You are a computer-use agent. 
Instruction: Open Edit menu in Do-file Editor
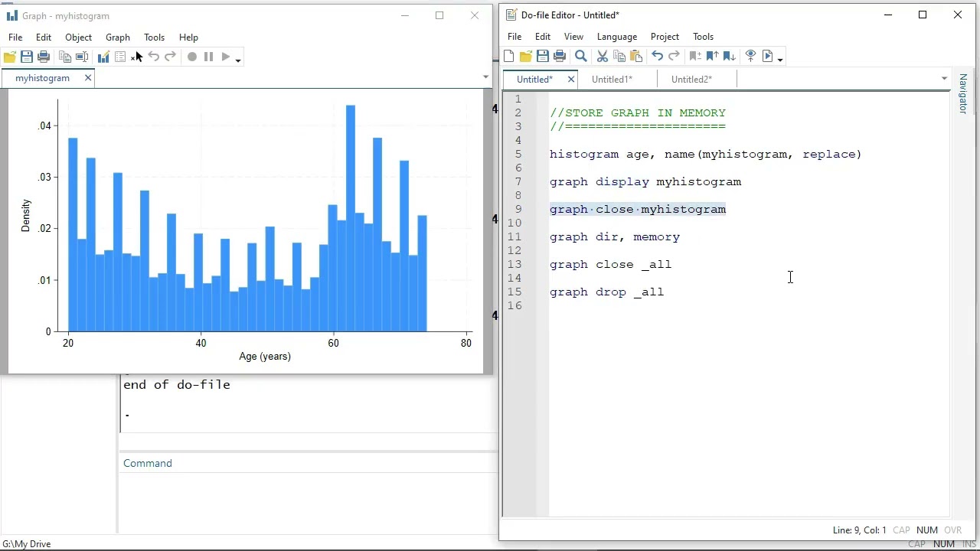pos(543,36)
